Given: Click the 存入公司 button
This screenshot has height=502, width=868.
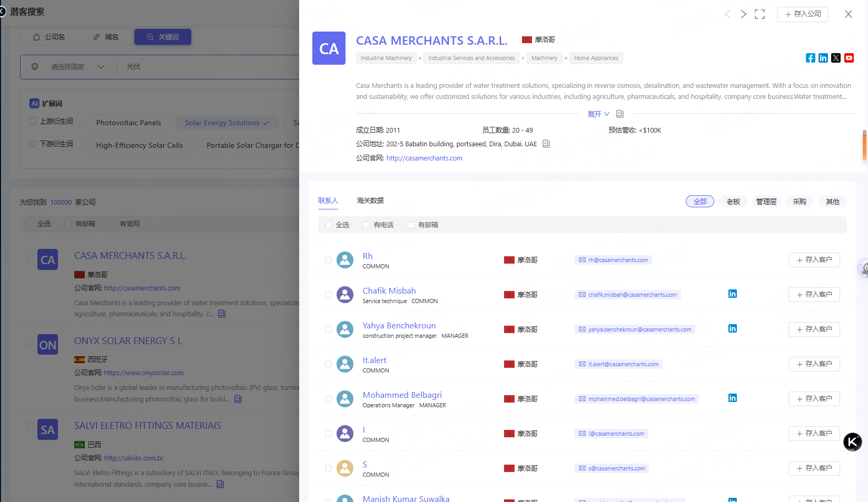Looking at the screenshot, I should 802,14.
